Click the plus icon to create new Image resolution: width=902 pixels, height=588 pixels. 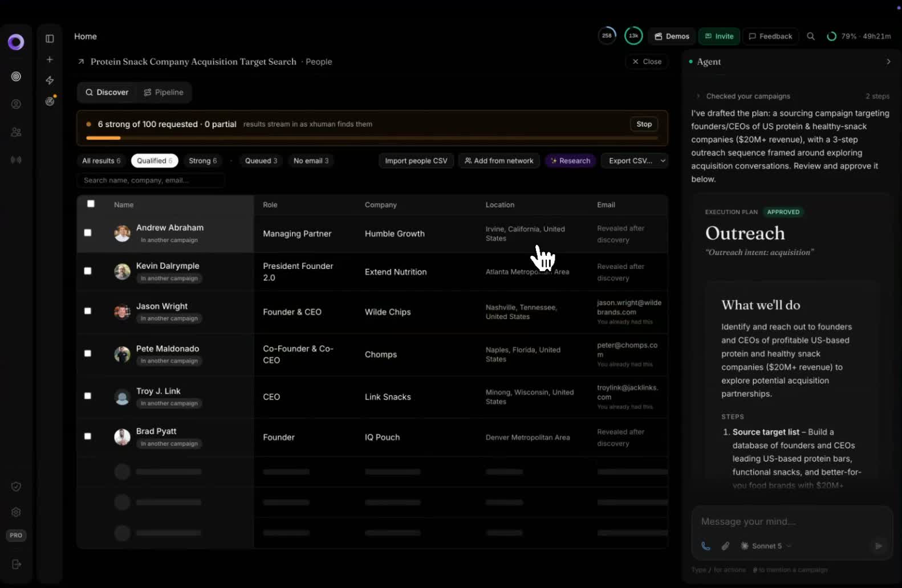pyautogui.click(x=50, y=59)
